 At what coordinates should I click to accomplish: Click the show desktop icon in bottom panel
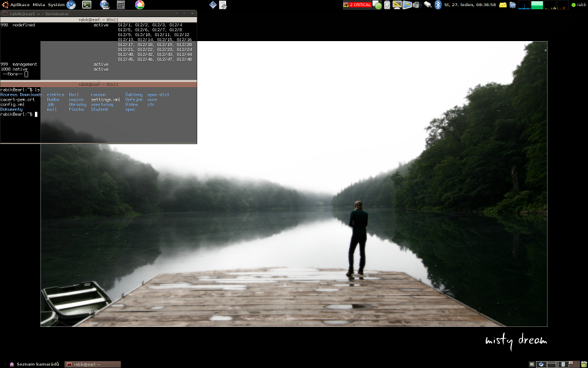pos(532,364)
